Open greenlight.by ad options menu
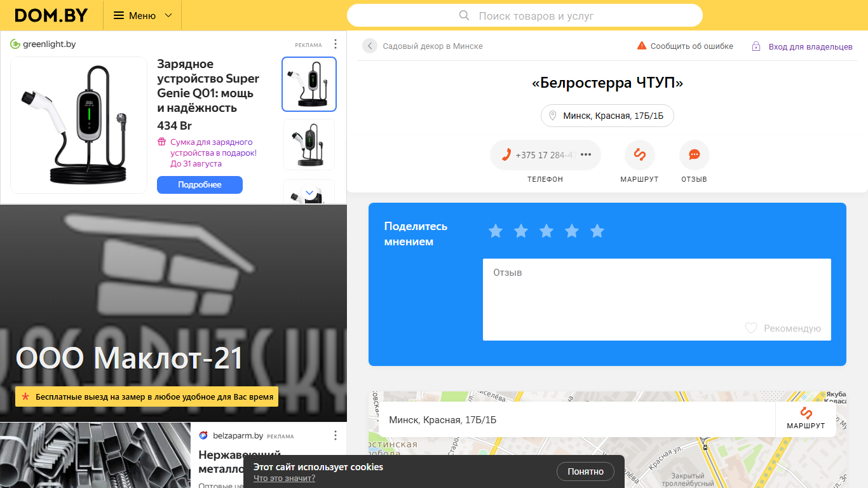868x488 pixels. (x=336, y=44)
